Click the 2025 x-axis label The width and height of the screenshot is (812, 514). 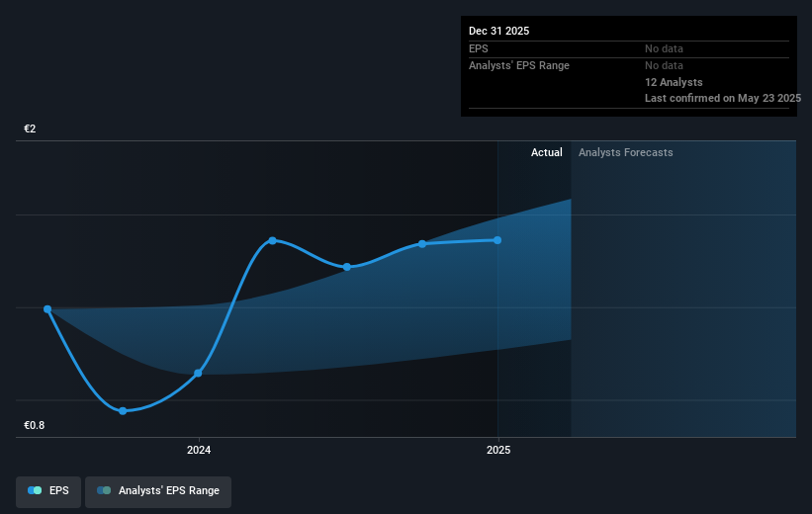coord(498,451)
